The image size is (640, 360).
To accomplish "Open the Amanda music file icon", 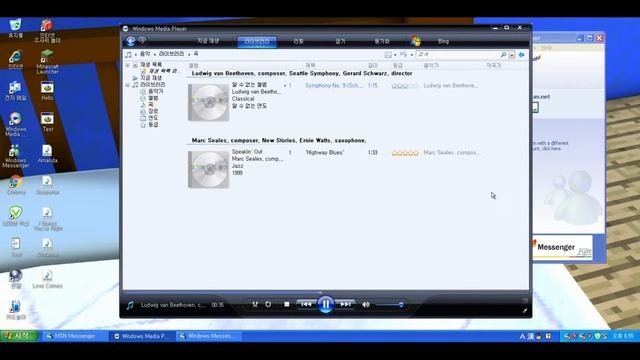I will click(x=47, y=154).
